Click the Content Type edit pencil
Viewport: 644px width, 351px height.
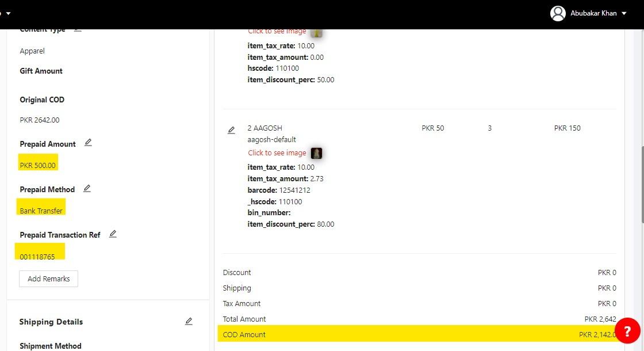coord(78,29)
